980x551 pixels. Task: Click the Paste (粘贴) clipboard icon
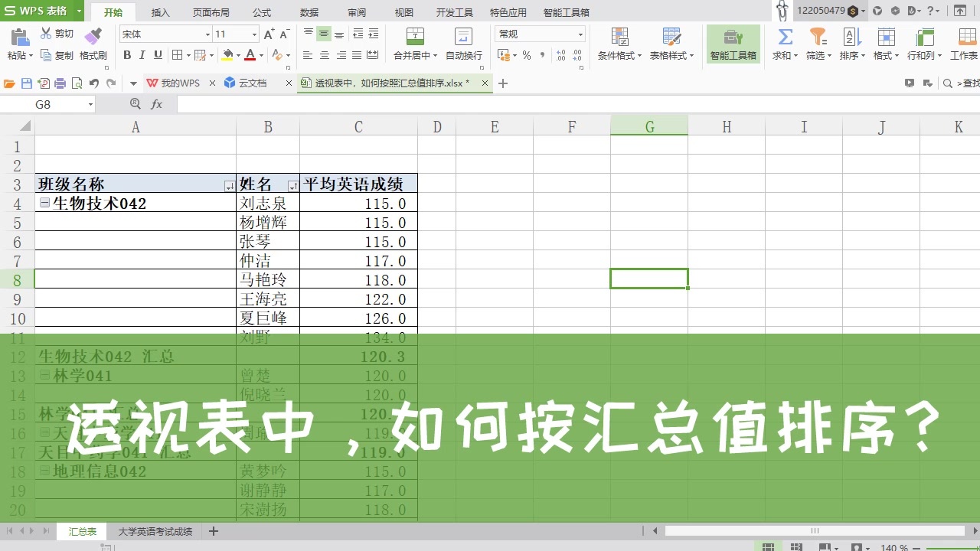click(19, 36)
